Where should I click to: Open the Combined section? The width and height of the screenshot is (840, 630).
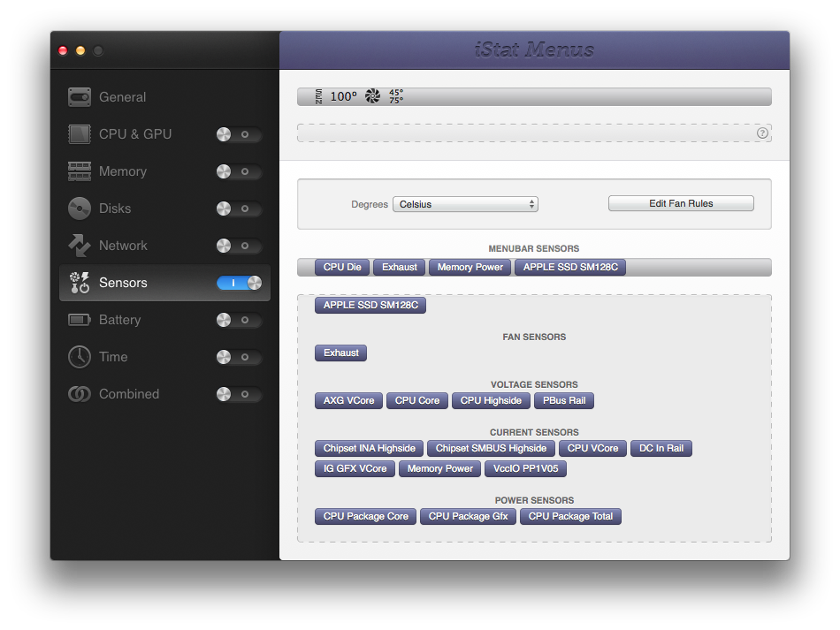[128, 394]
